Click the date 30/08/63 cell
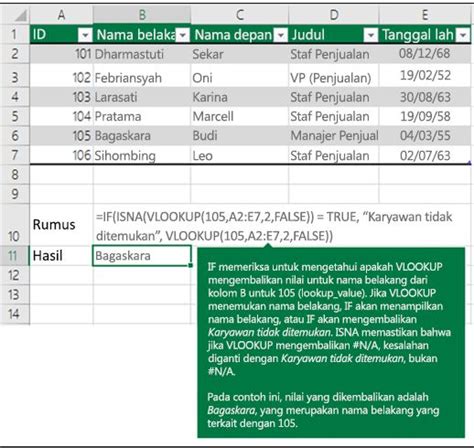474x448 pixels. [x=425, y=97]
